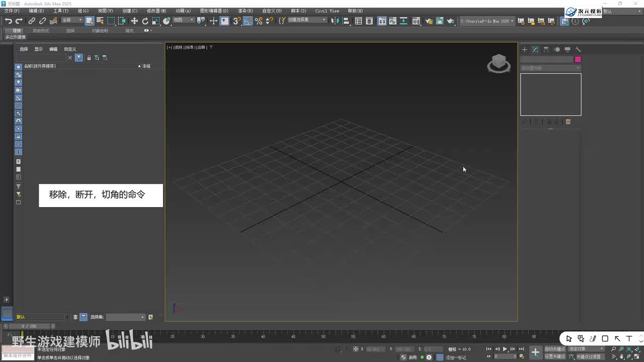Open the Motion tab in command panel
Viewport: 644px width, 362px height.
pyautogui.click(x=557, y=49)
